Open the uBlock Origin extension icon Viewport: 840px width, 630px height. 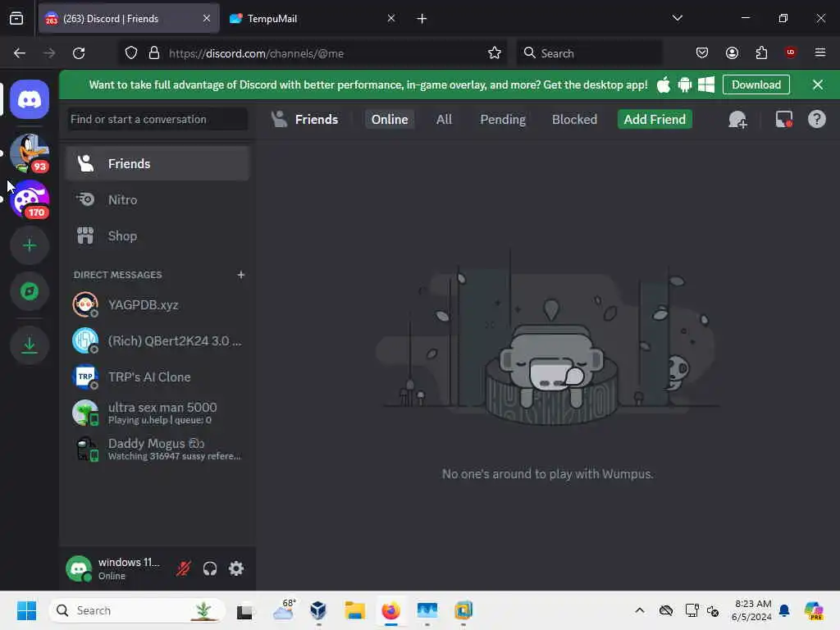click(x=790, y=52)
